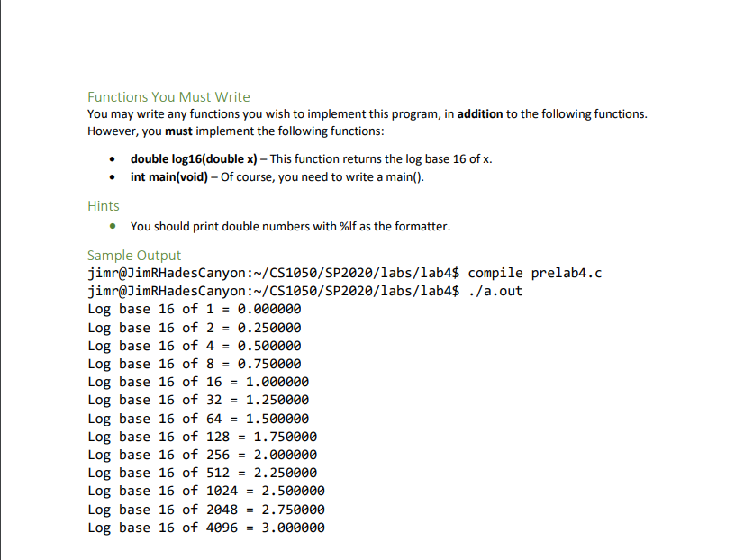Click the "compile prelab4.c" command text

point(538,272)
